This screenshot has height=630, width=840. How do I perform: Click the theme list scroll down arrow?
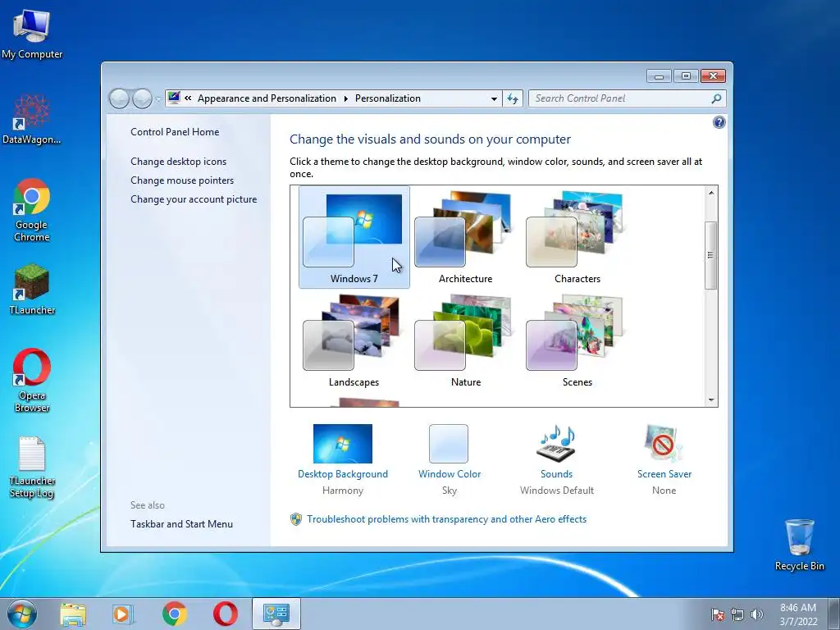tap(711, 399)
